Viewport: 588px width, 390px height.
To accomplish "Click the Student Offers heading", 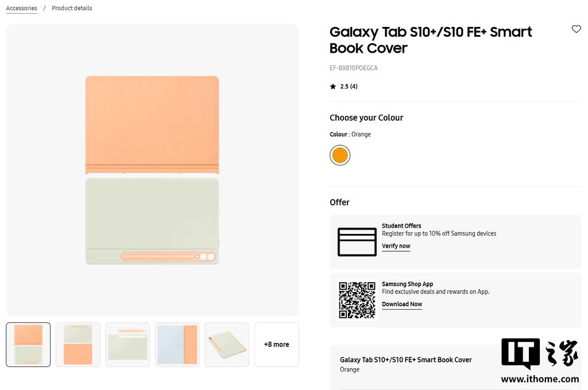I will (401, 226).
